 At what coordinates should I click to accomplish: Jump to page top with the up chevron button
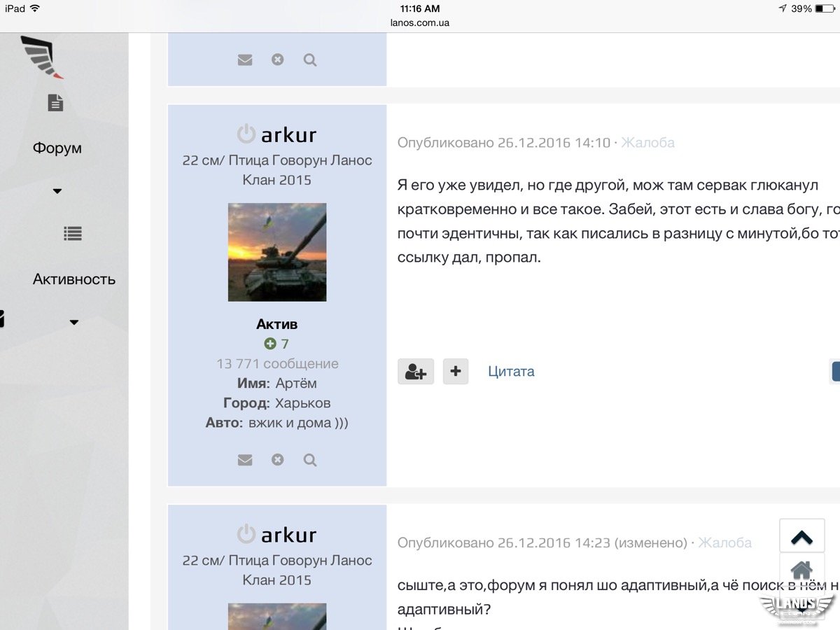[801, 536]
